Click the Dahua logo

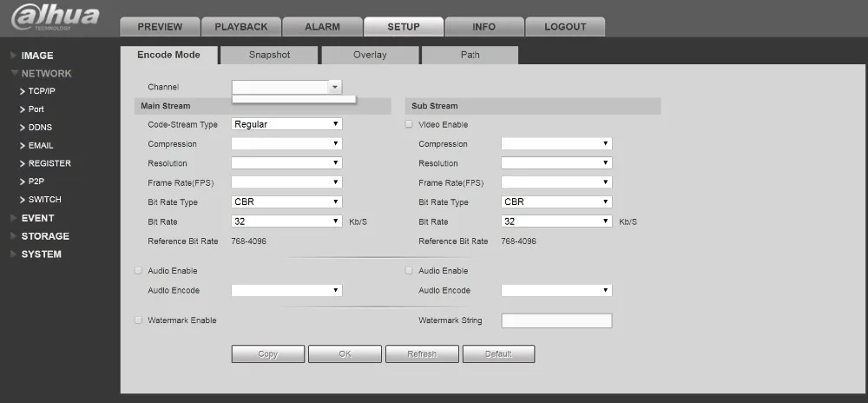coord(56,17)
